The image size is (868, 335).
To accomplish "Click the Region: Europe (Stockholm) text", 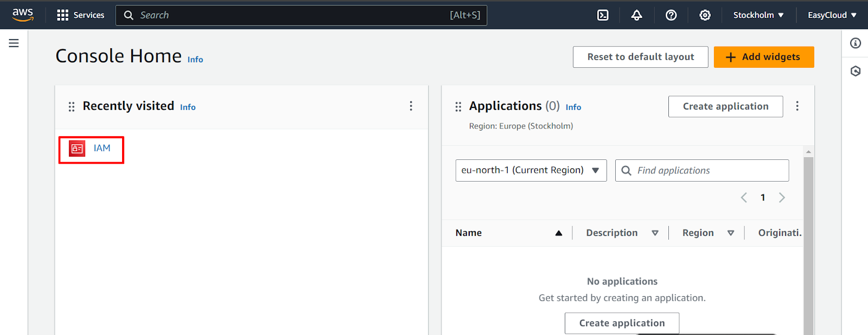I will (521, 126).
